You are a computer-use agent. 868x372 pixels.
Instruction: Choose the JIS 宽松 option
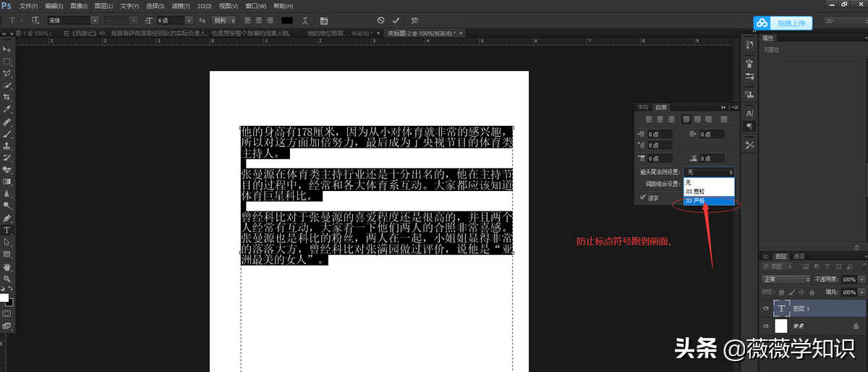coord(709,191)
